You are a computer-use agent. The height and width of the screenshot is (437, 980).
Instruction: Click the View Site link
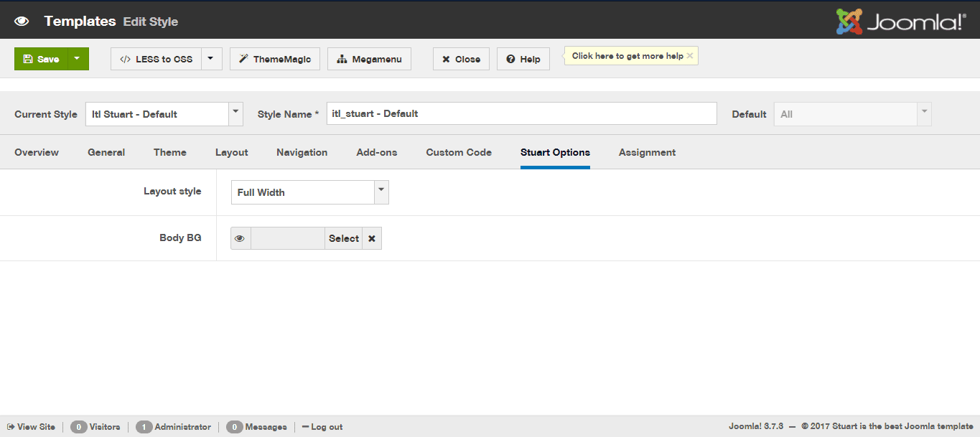click(32, 427)
